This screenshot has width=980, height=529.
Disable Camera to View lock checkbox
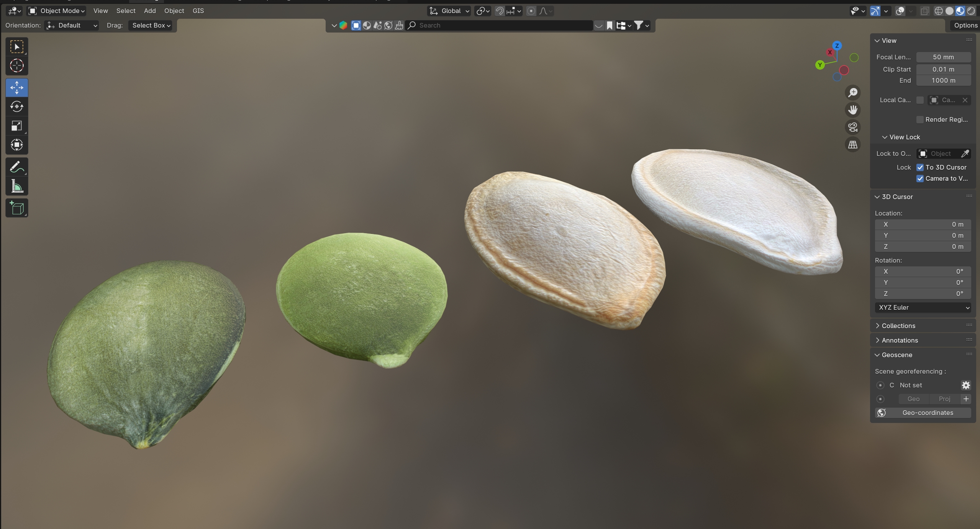(x=920, y=178)
